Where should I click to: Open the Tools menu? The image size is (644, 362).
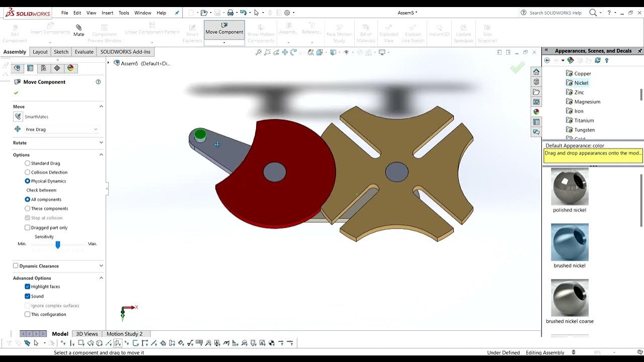tap(124, 13)
